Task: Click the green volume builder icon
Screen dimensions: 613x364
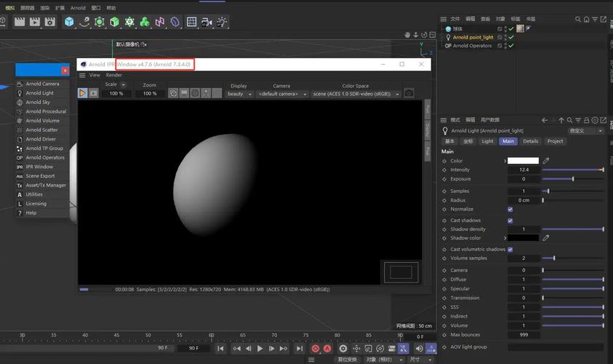Action: click(144, 22)
